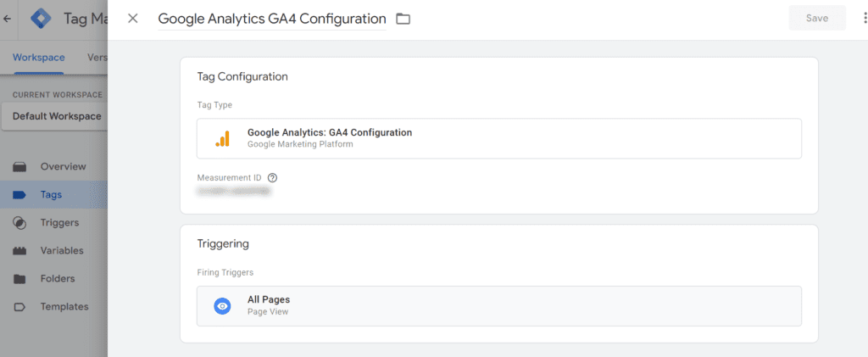Switch to the Workspace tab
The height and width of the screenshot is (357, 868).
(38, 58)
